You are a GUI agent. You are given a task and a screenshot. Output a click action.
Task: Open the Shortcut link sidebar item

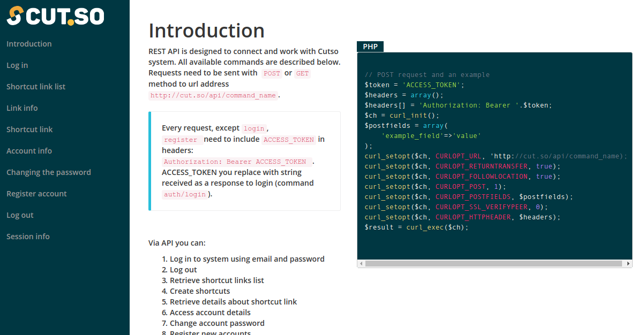(x=29, y=130)
